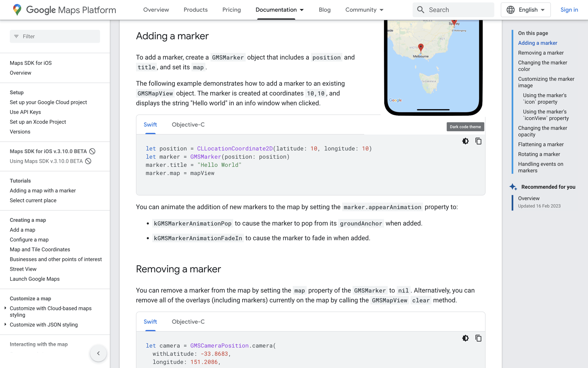The height and width of the screenshot is (368, 588).
Task: Click the filter lines icon in sidebar
Action: point(16,36)
